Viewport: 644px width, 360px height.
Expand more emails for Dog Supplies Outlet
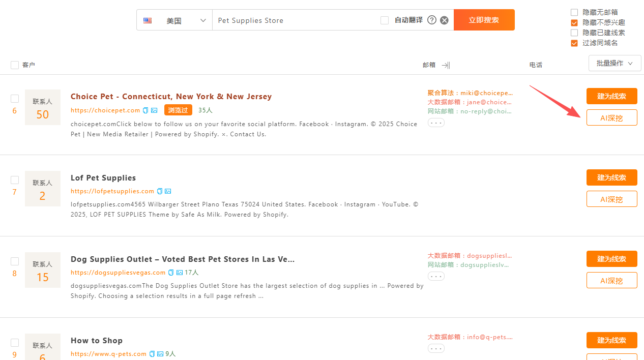[x=436, y=276]
